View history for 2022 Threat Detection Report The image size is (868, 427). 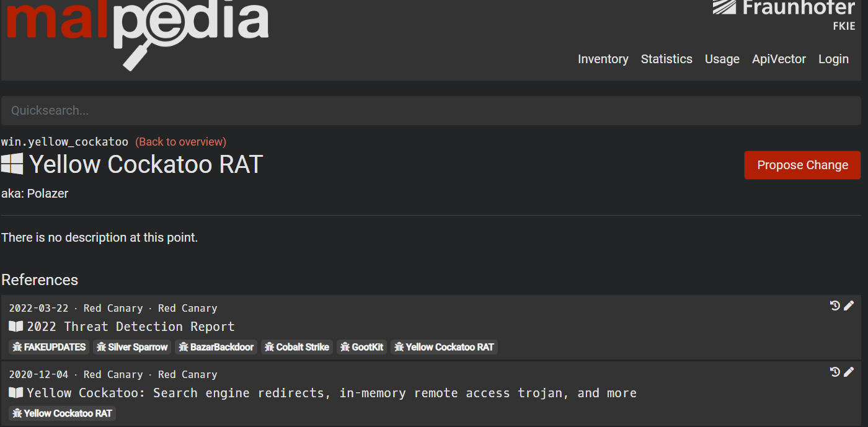[835, 306]
